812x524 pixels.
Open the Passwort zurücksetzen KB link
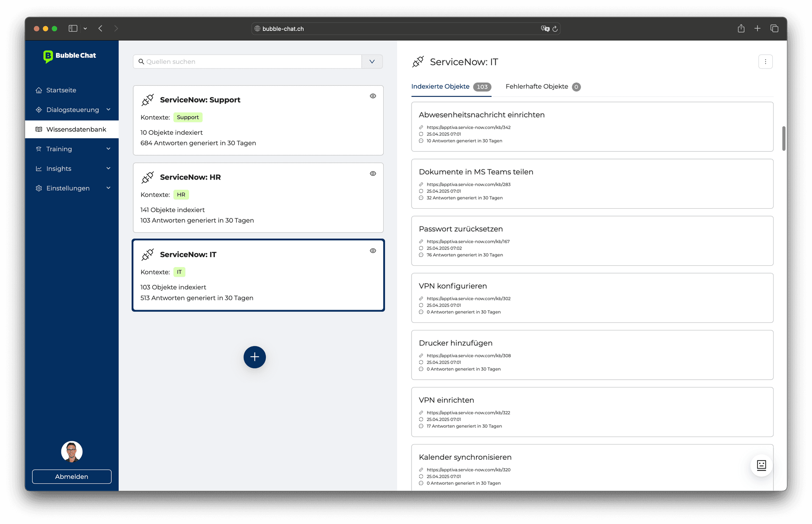468,242
